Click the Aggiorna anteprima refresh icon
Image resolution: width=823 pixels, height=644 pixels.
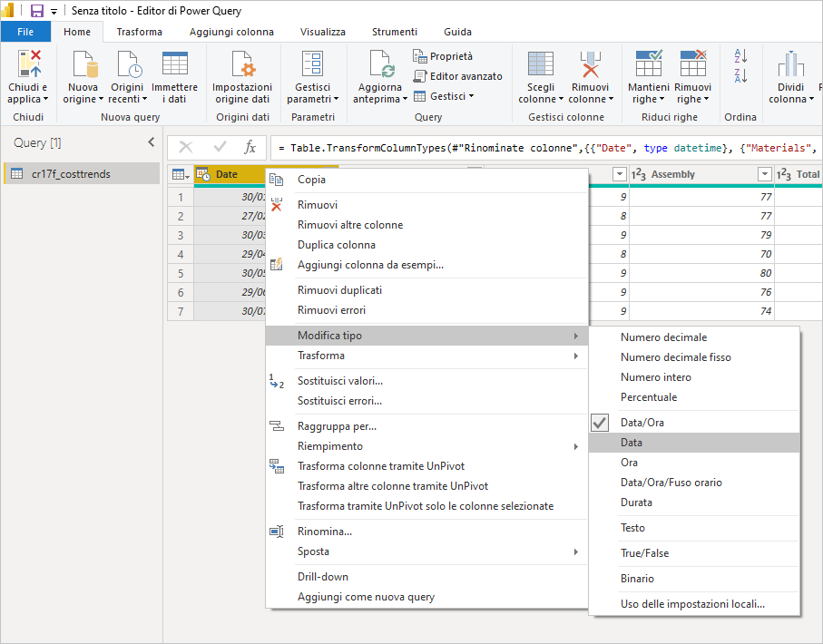[381, 63]
